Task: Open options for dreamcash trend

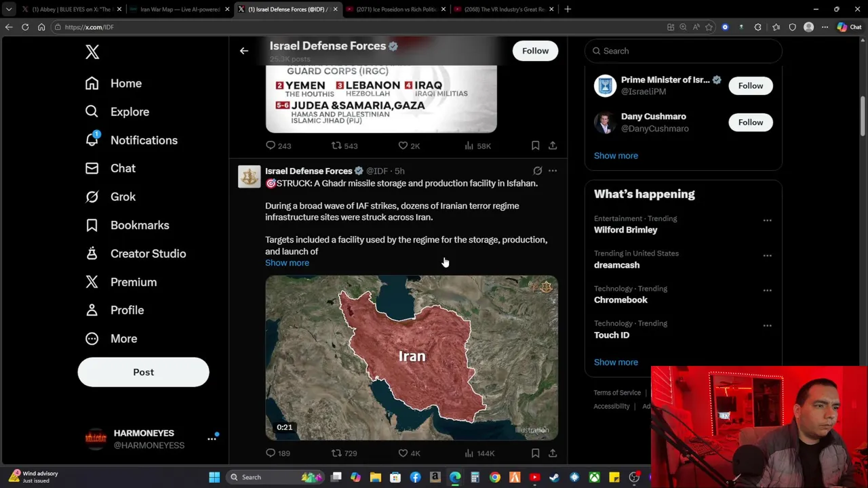Action: 767,256
